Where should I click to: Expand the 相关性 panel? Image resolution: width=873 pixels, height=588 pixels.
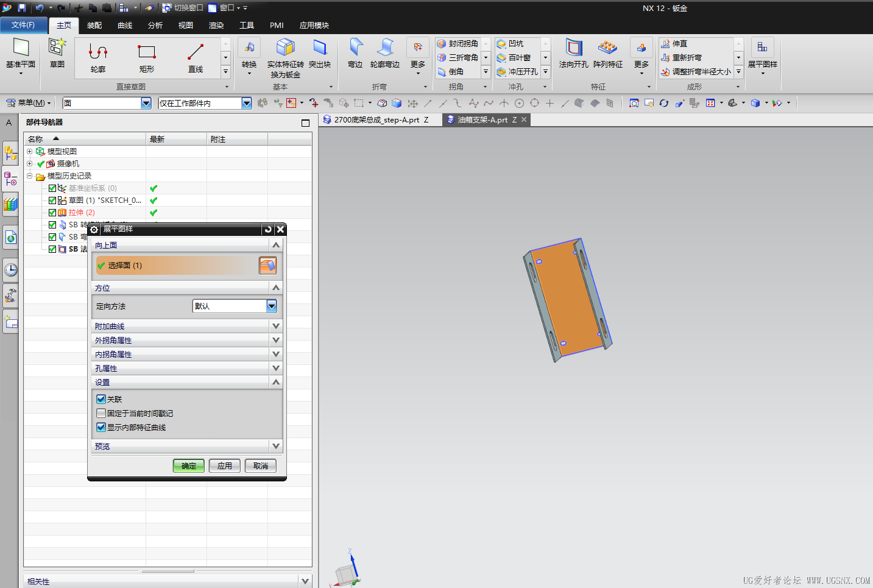305,581
